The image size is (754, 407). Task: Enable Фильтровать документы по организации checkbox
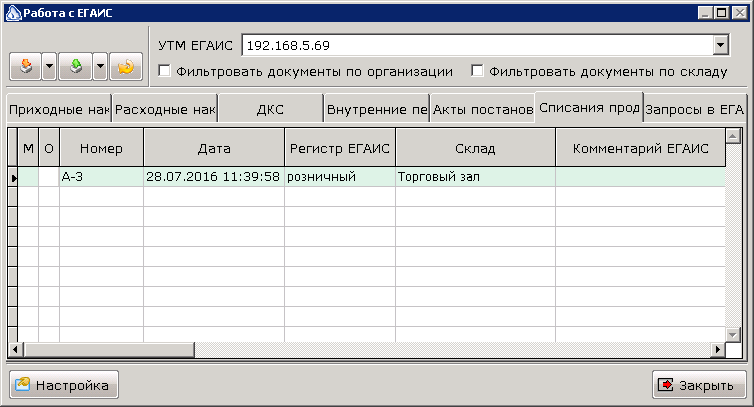click(x=164, y=71)
